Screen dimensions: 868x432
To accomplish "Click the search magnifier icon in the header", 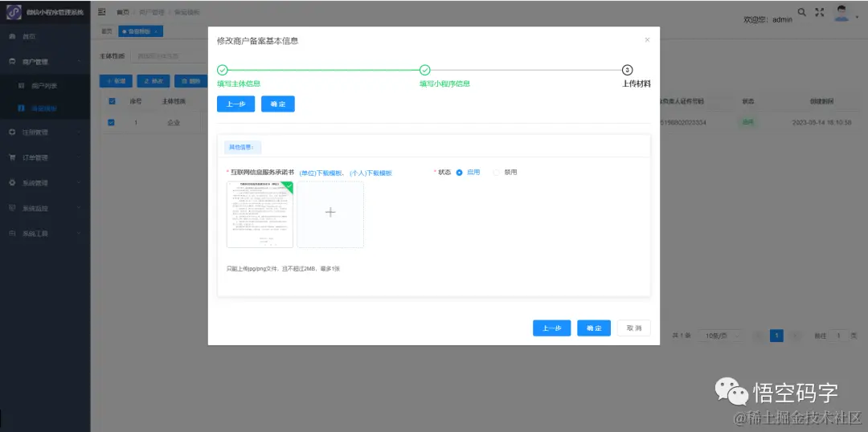I will pyautogui.click(x=801, y=11).
